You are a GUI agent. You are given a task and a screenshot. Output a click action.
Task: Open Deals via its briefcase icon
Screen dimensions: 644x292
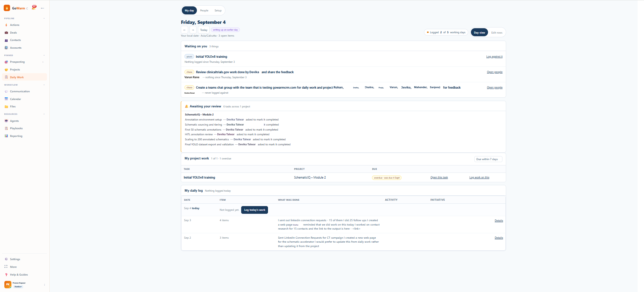tap(6, 33)
